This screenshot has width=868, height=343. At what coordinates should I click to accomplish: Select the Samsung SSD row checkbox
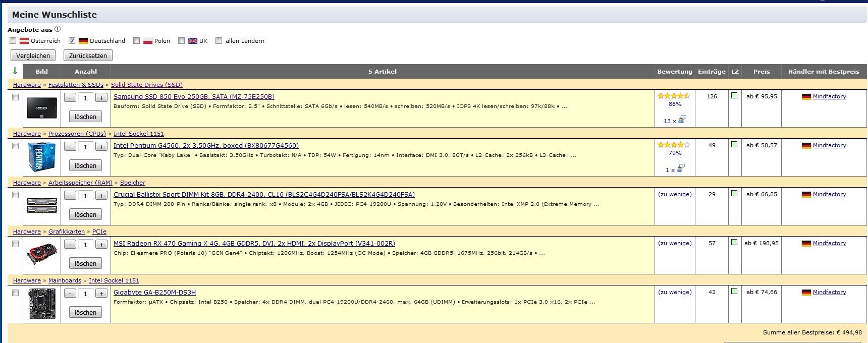[15, 97]
